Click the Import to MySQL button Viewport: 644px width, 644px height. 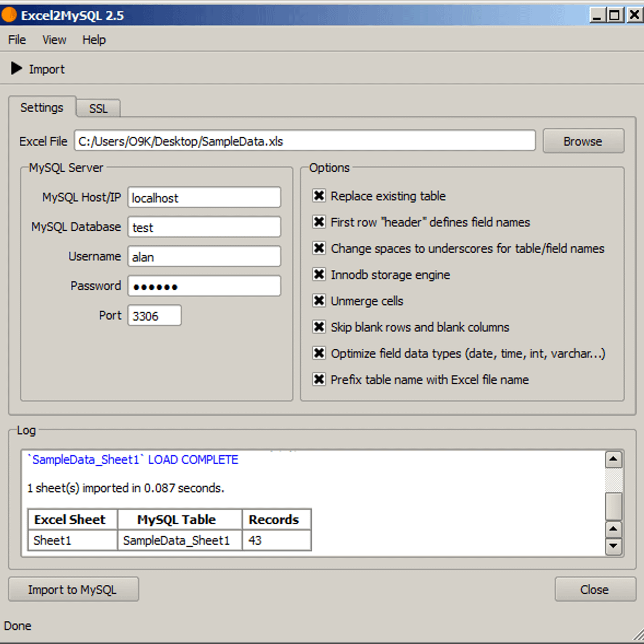[73, 589]
